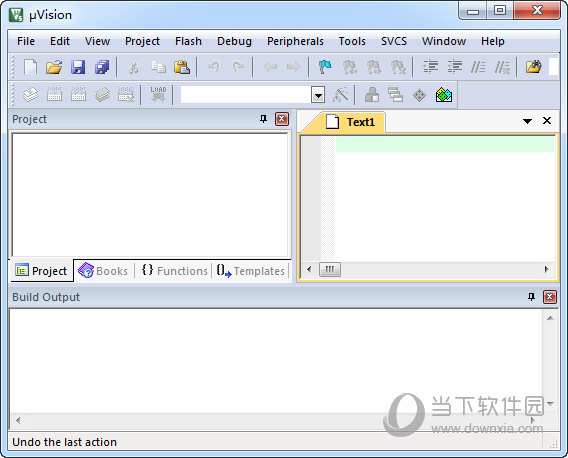
Task: Toggle the Project panel pin
Action: click(x=263, y=119)
